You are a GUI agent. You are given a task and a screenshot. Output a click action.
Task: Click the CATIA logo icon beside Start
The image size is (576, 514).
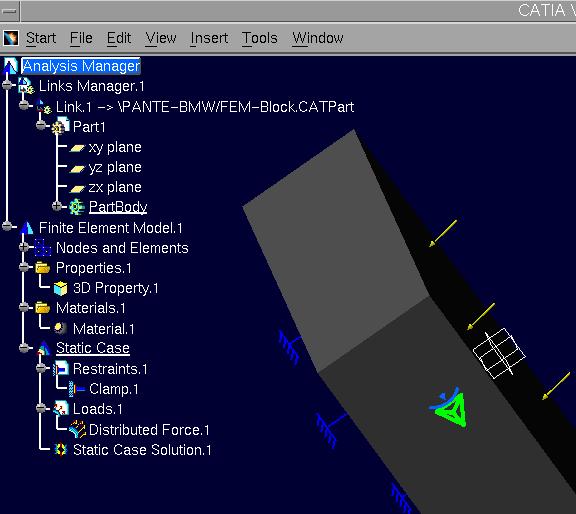point(11,38)
